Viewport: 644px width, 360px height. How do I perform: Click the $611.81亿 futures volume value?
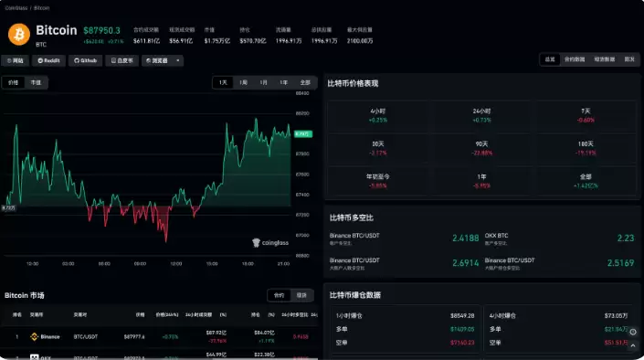pos(146,41)
